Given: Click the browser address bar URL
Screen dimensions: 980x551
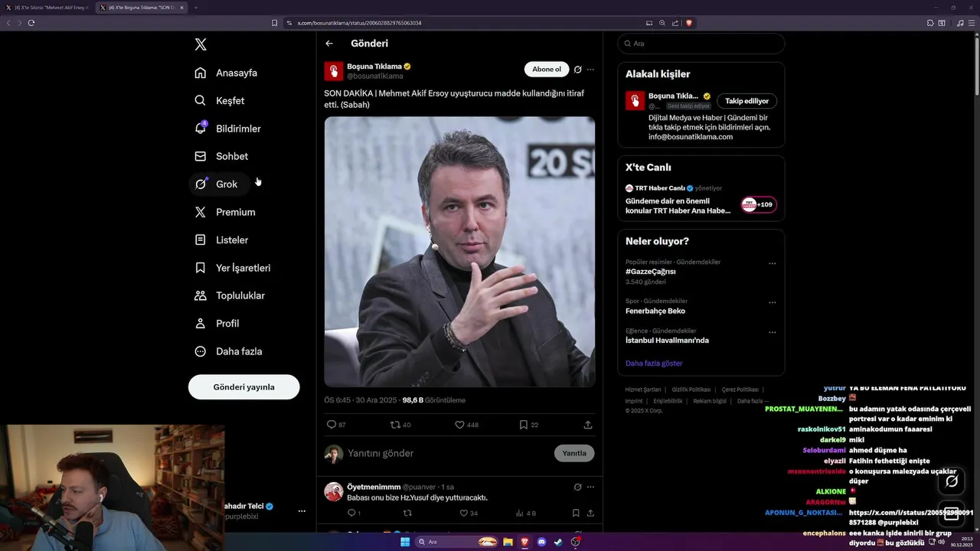Looking at the screenshot, I should point(359,23).
